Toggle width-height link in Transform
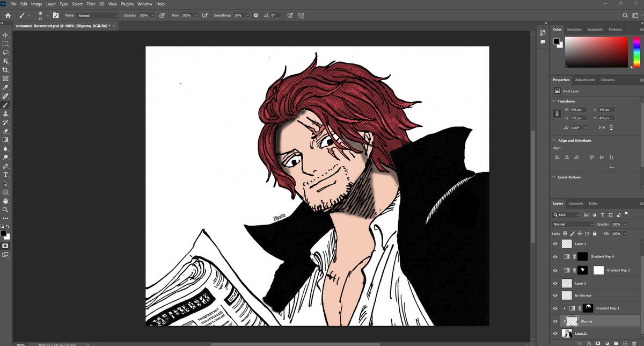This screenshot has width=644, height=346. tap(557, 113)
